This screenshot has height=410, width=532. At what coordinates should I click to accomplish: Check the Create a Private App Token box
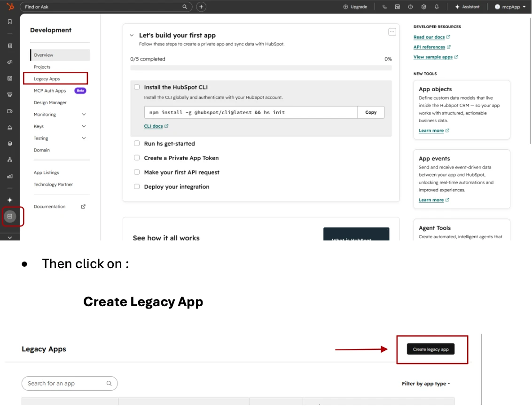[x=137, y=158]
